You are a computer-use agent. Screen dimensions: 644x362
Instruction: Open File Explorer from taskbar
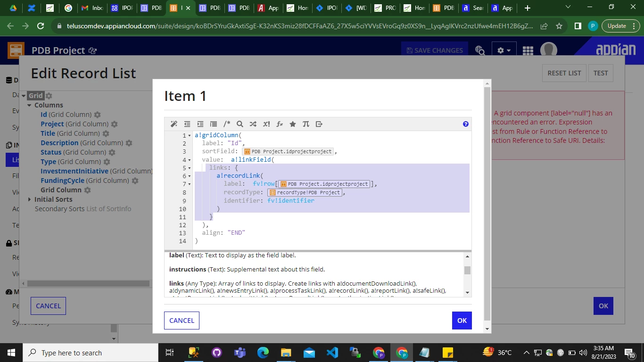coord(286,353)
